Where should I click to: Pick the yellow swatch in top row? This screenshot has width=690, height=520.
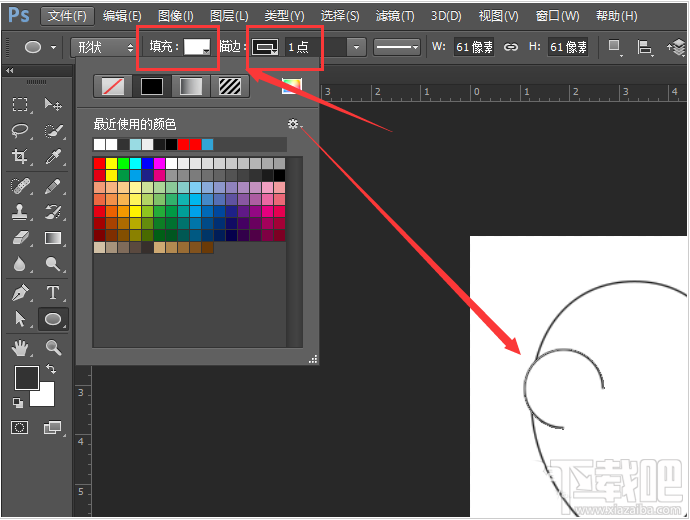click(x=111, y=164)
